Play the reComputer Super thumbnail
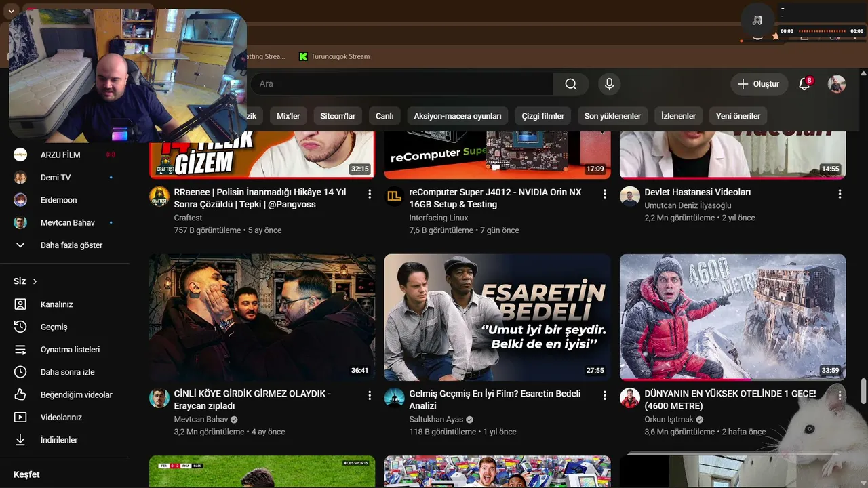The width and height of the screenshot is (868, 488). 498,155
